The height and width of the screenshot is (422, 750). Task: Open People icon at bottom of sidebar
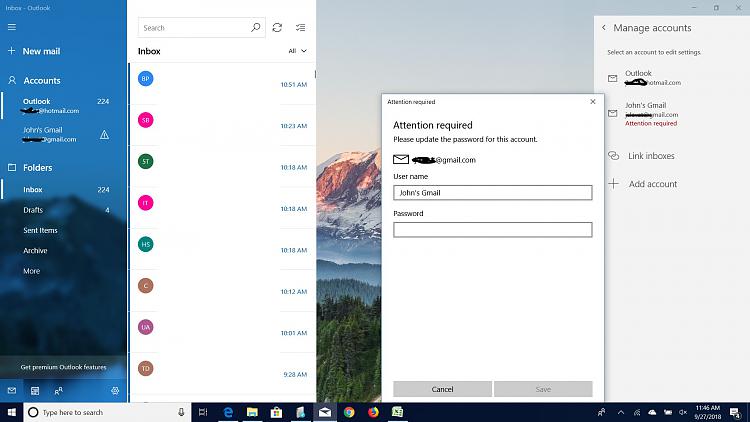(58, 391)
